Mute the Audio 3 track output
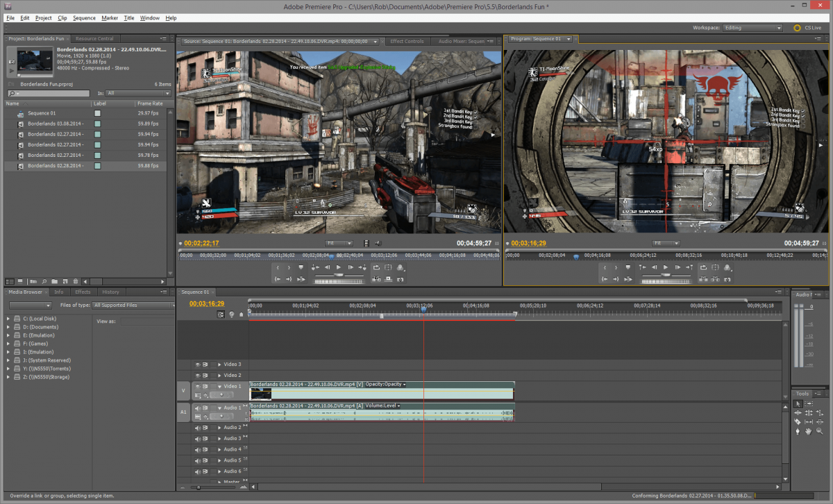Image resolution: width=833 pixels, height=504 pixels. (x=198, y=439)
